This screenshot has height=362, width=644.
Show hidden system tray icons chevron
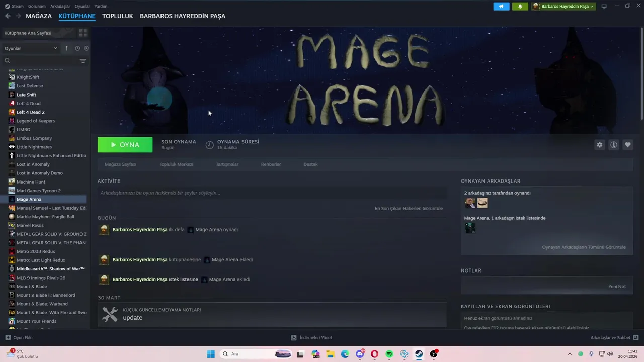[570, 354]
